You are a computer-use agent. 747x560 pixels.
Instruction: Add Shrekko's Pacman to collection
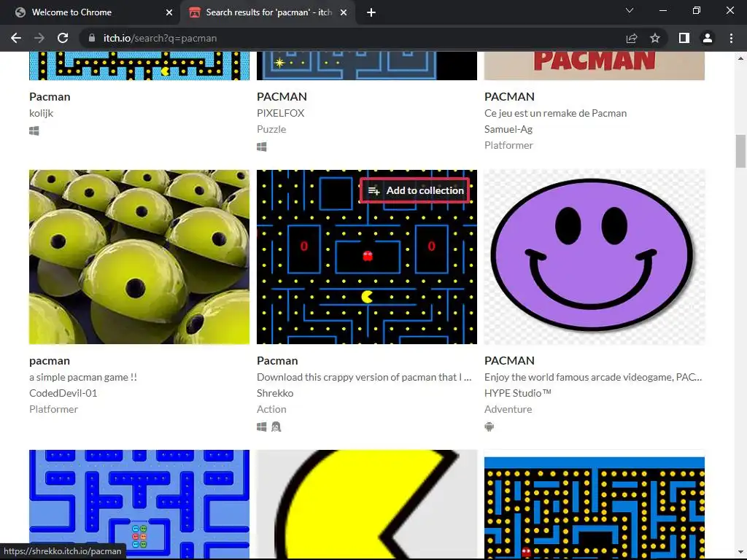pyautogui.click(x=415, y=190)
